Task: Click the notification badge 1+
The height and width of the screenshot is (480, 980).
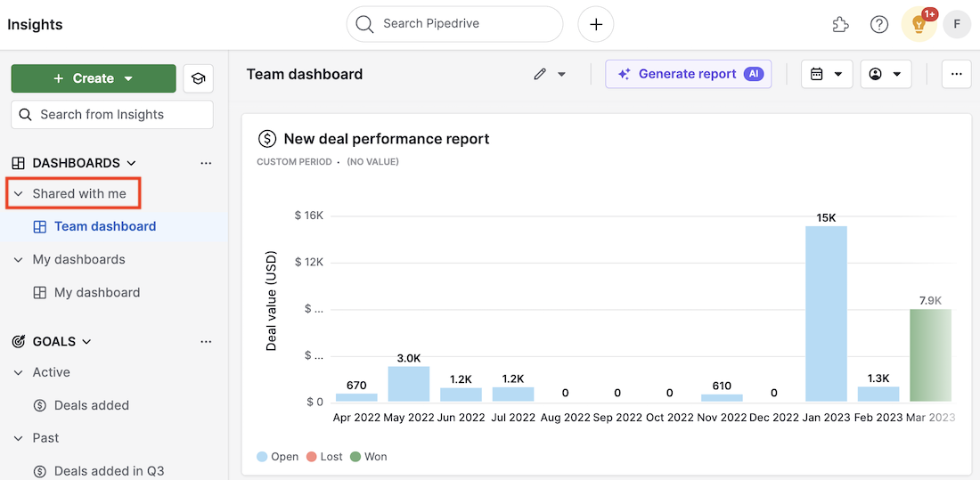Action: [929, 14]
